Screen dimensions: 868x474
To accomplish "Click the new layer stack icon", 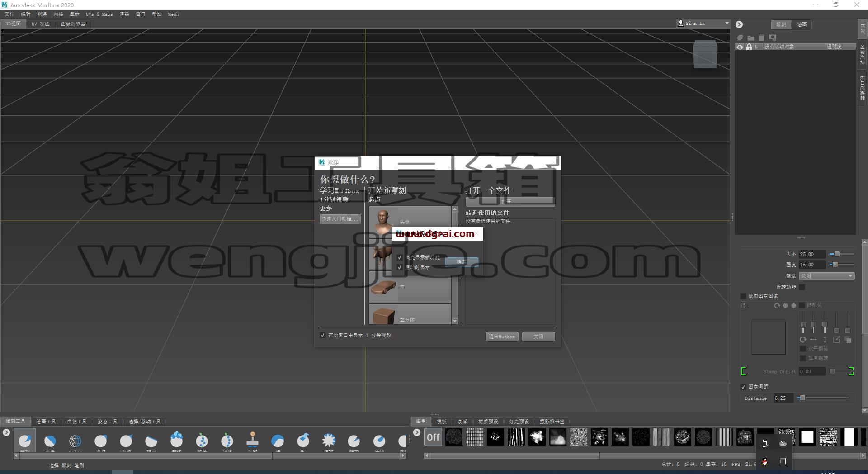I will 740,38.
